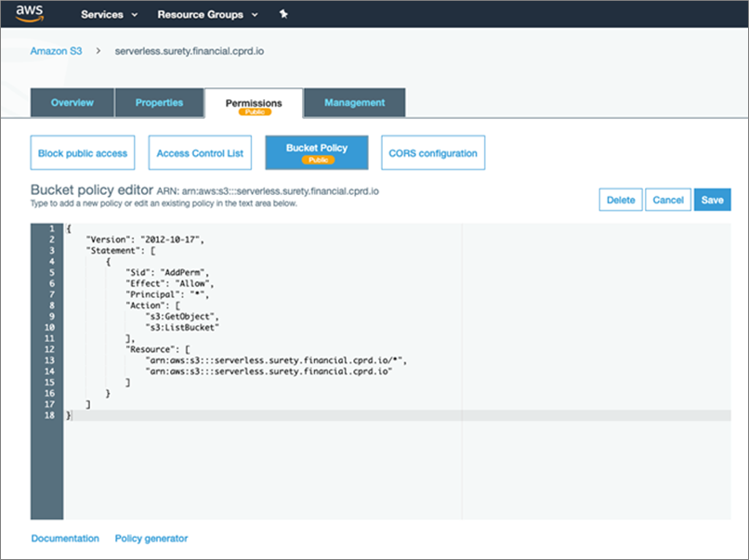Viewport: 749px width, 560px height.
Task: Click the pin shortcut icon in navbar
Action: (283, 14)
